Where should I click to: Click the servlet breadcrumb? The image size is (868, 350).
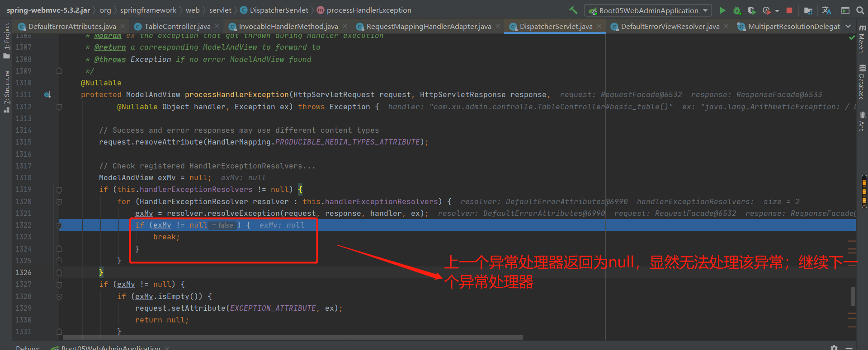(x=220, y=10)
